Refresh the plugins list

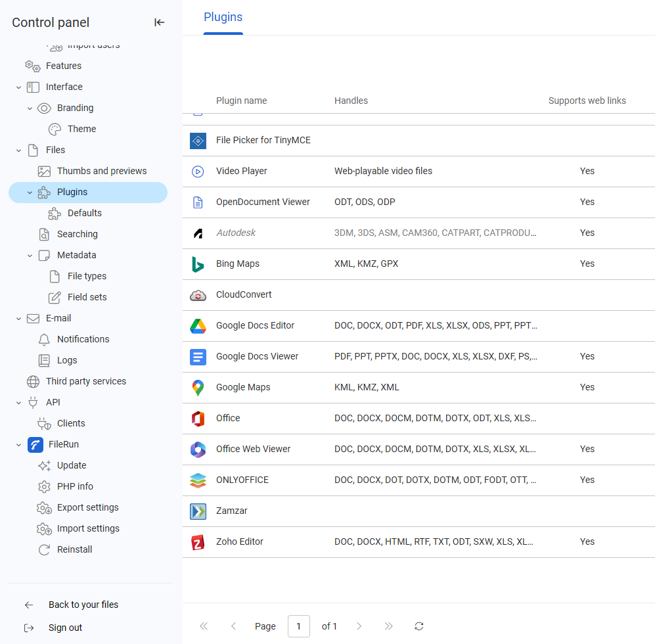(x=419, y=626)
